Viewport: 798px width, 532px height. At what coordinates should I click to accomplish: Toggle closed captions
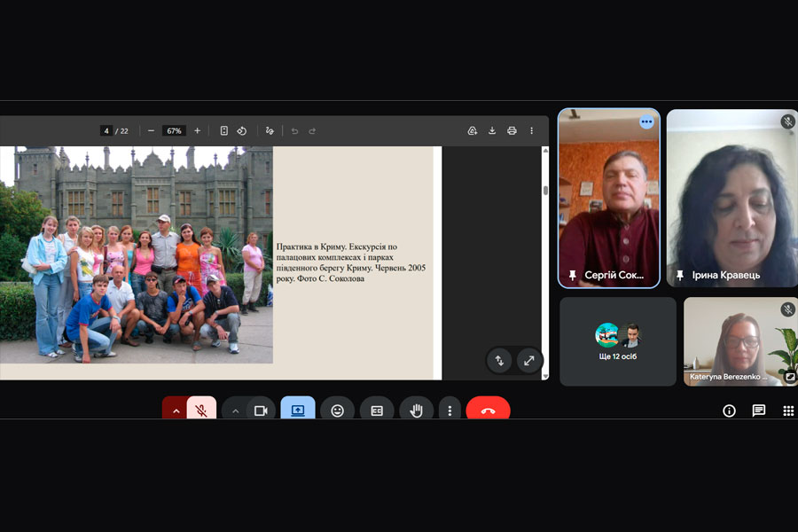coord(377,411)
